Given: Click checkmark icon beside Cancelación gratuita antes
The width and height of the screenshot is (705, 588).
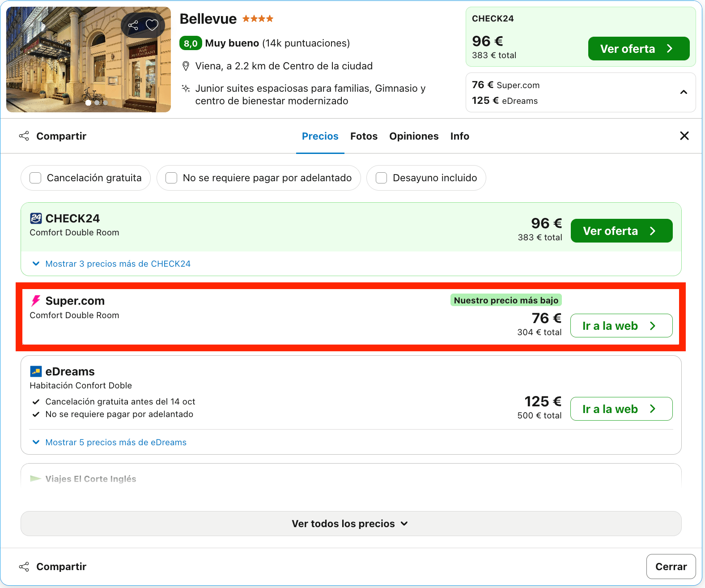Looking at the screenshot, I should (x=36, y=402).
